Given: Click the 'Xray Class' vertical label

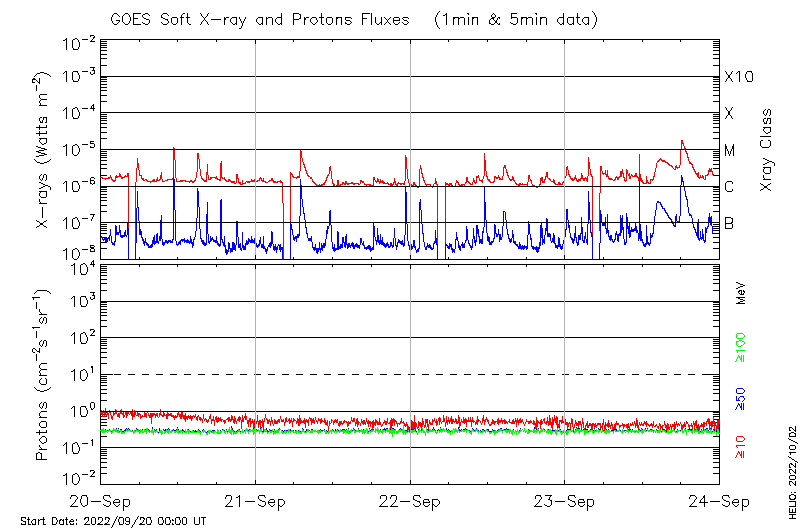Looking at the screenshot, I should click(x=766, y=151).
